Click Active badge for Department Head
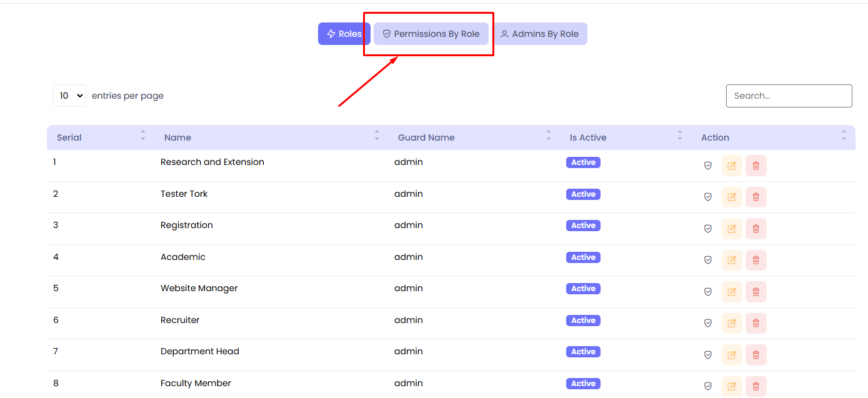Viewport: 868px width, 398px height. click(583, 352)
